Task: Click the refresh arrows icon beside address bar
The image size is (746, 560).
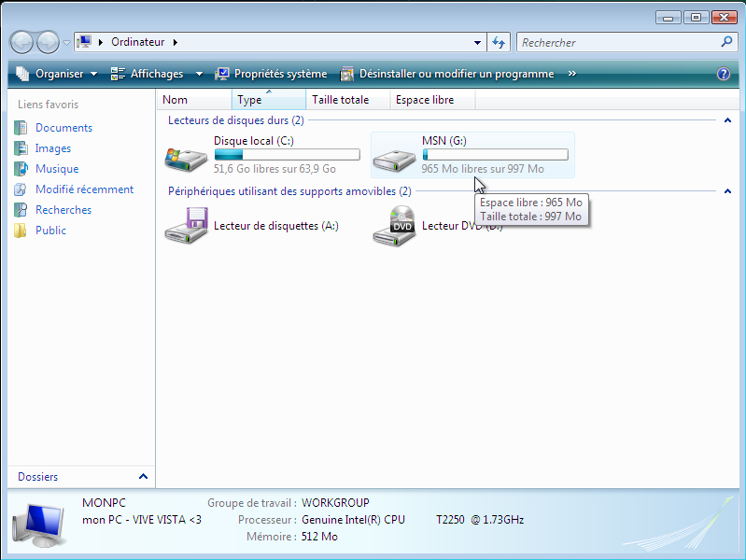Action: tap(499, 42)
